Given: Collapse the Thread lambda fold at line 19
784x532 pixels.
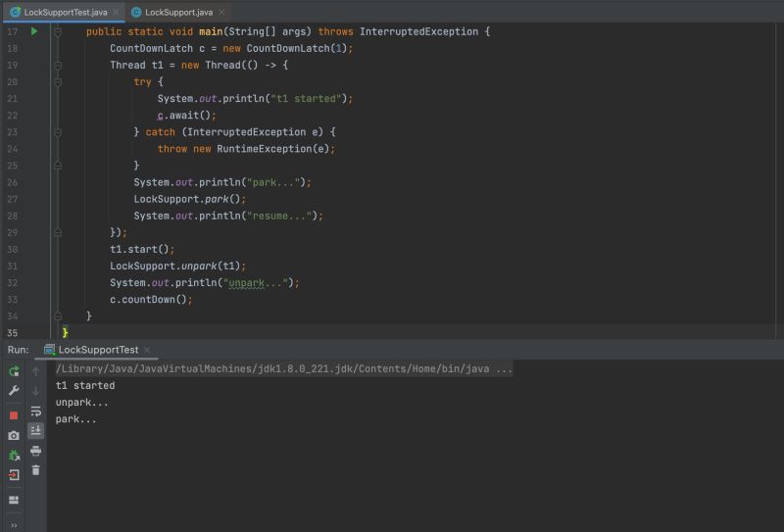Looking at the screenshot, I should point(58,66).
